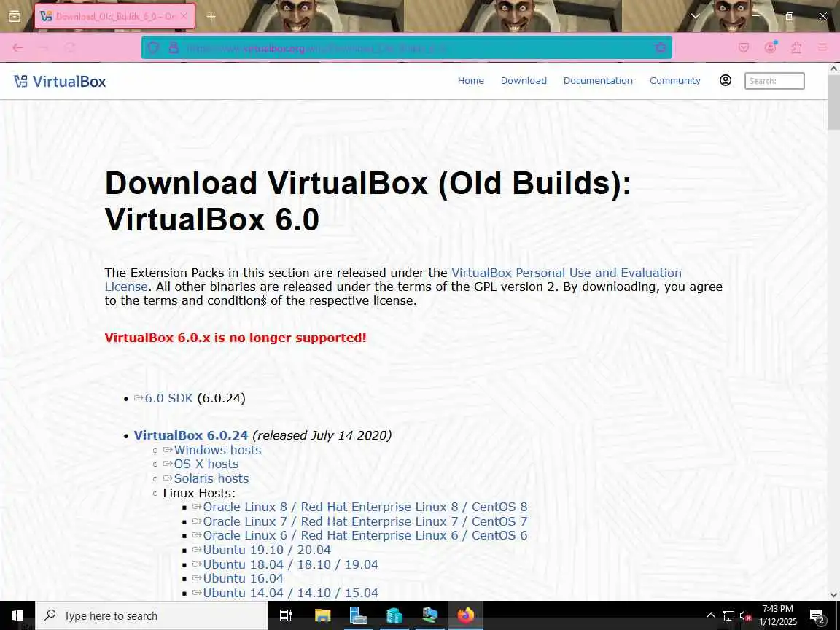Download the 6.0 SDK link
Screen dimensions: 840x630
click(168, 398)
